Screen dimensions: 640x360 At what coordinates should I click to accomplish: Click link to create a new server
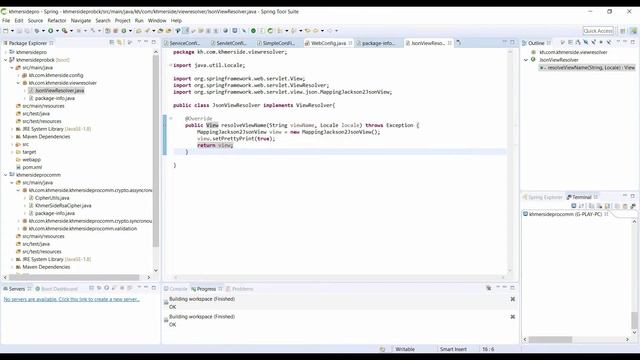click(71, 299)
